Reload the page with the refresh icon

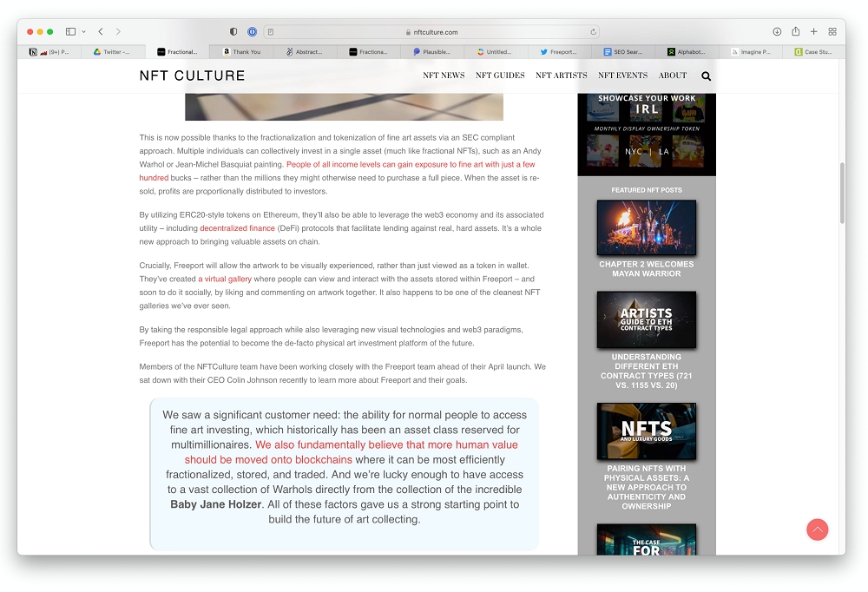[594, 32]
